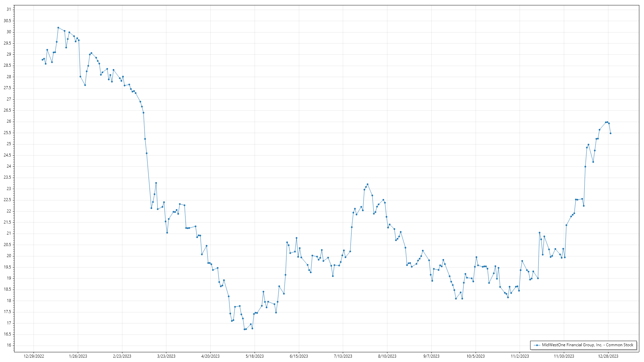The width and height of the screenshot is (644, 362).
Task: Click the 12/29/2022 x-axis date label
Action: pyautogui.click(x=34, y=356)
